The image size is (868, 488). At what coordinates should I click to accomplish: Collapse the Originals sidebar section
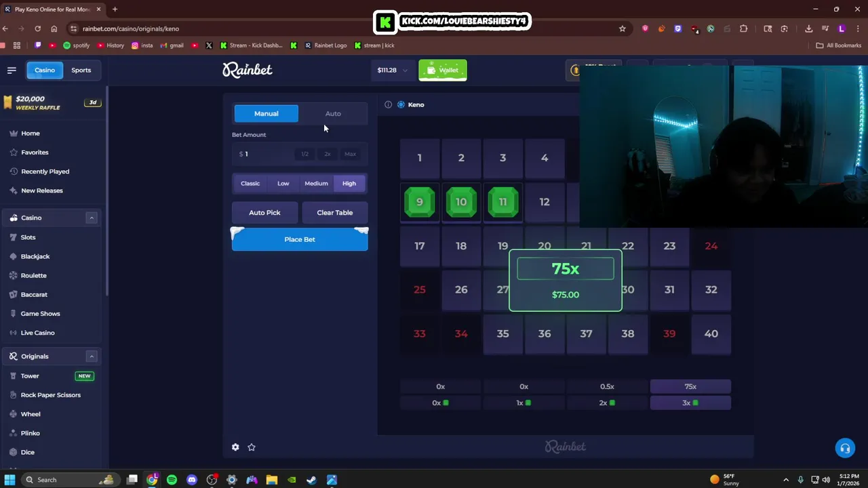tap(92, 357)
